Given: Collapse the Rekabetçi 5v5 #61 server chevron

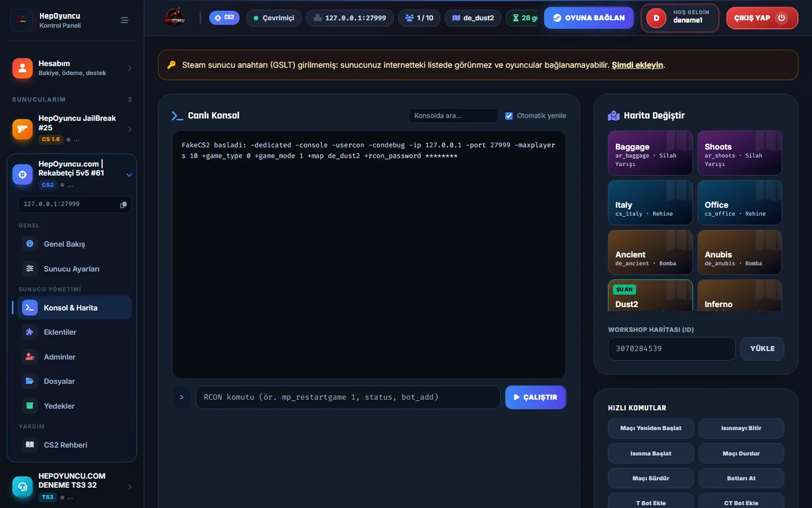Looking at the screenshot, I should [x=129, y=175].
